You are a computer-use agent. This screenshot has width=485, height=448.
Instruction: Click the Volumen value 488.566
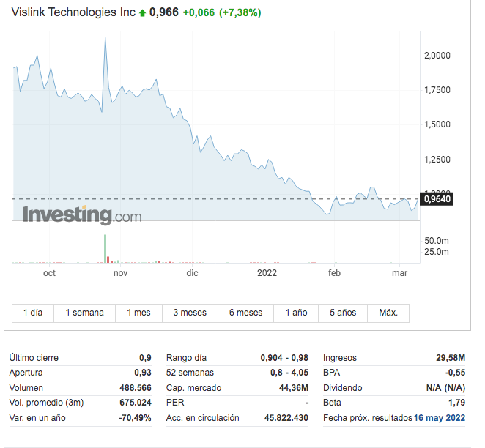[136, 388]
